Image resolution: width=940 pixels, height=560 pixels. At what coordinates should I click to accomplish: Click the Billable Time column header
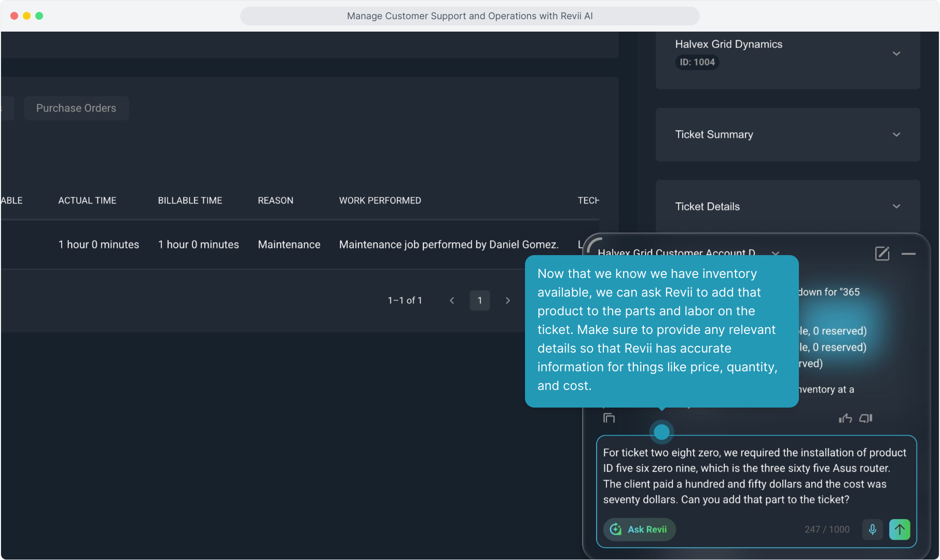coord(190,201)
